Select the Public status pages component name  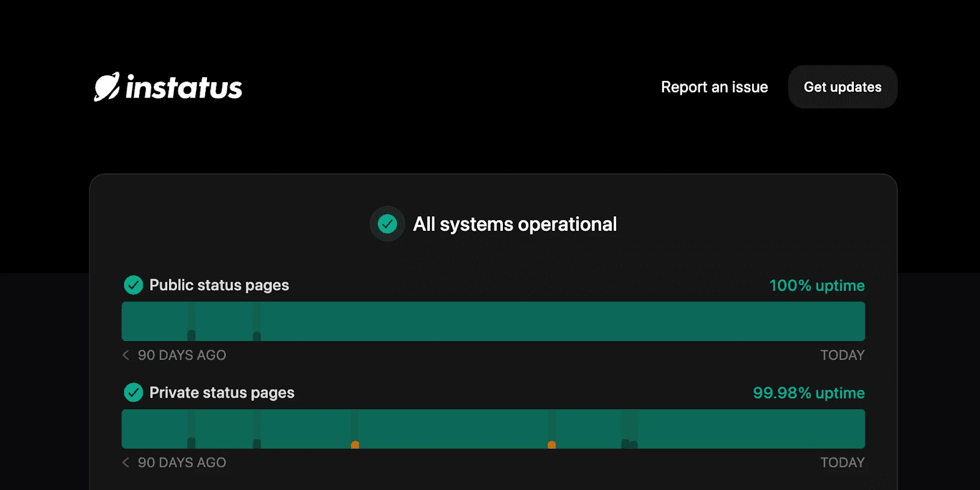[219, 285]
